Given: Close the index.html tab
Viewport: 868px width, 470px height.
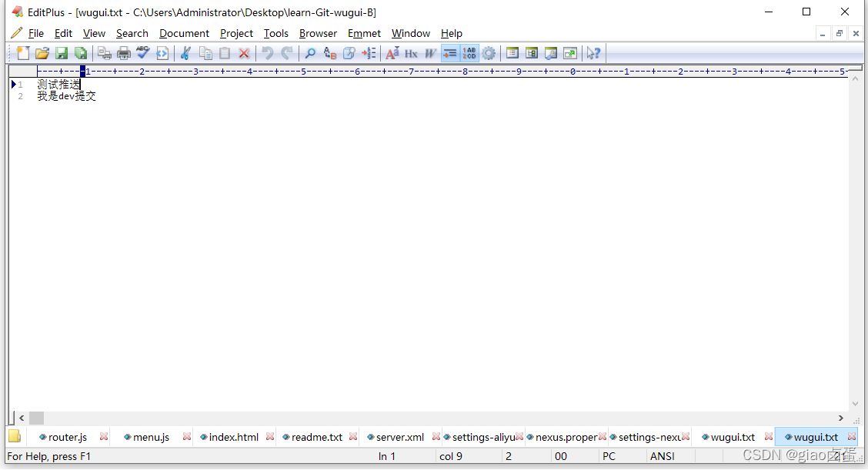Looking at the screenshot, I should point(269,437).
